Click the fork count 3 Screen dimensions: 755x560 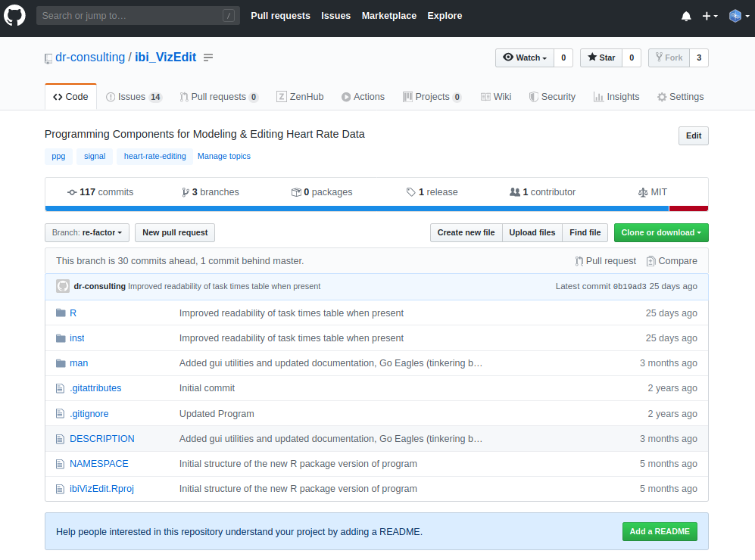(699, 58)
